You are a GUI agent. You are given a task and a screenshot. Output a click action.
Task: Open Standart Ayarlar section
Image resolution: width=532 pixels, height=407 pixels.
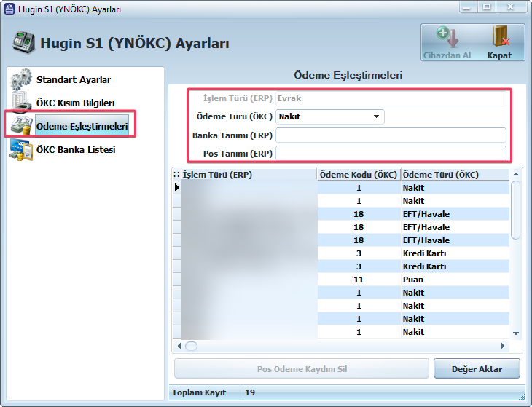click(74, 79)
